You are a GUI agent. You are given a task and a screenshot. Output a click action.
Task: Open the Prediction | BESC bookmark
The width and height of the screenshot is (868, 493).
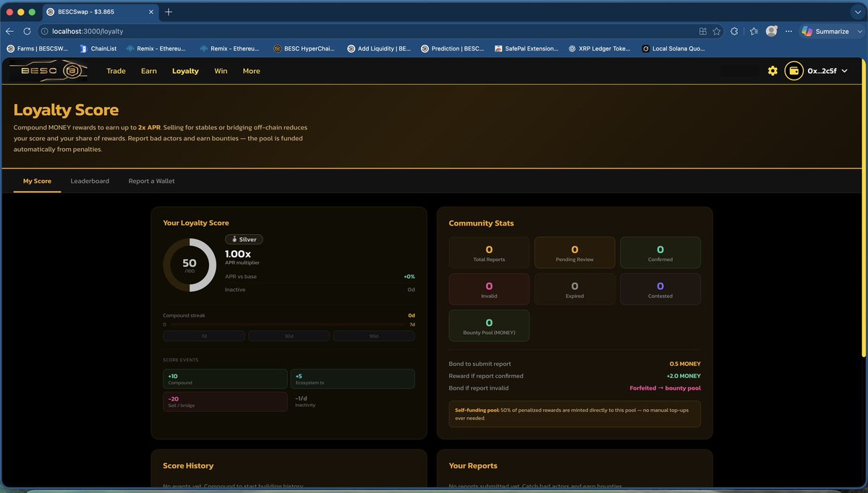click(x=452, y=48)
